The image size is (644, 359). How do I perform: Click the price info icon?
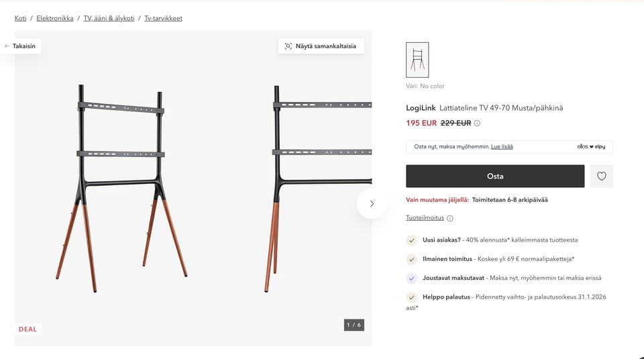tap(477, 123)
